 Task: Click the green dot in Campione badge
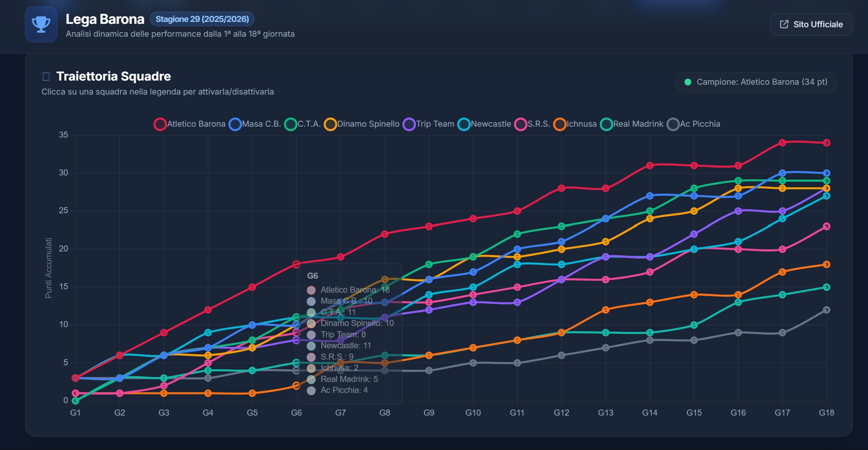pos(688,82)
